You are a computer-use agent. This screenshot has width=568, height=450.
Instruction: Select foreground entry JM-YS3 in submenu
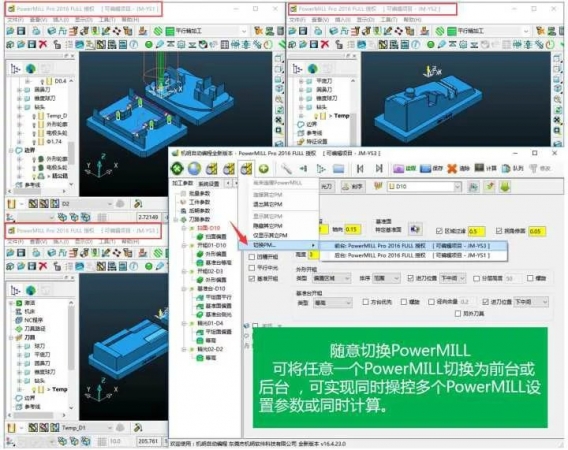point(412,246)
